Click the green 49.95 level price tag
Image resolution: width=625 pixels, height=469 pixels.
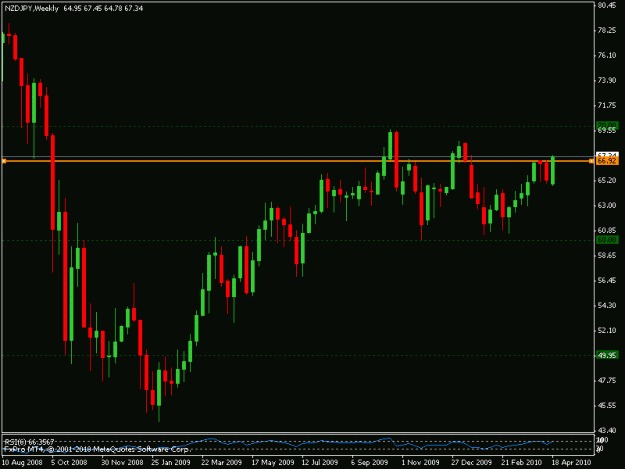[x=607, y=355]
